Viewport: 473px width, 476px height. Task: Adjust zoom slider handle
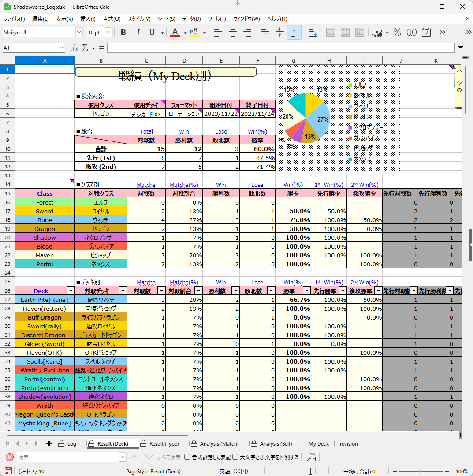pos(421,471)
